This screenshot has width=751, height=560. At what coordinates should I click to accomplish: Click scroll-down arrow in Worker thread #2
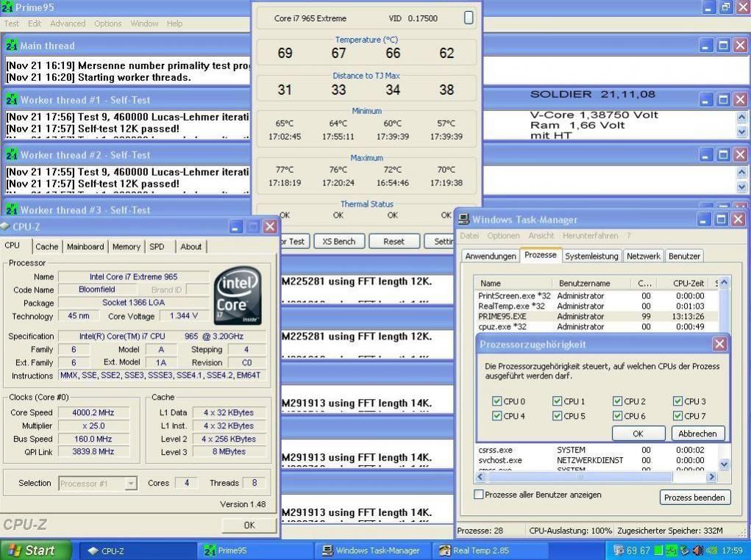click(x=741, y=186)
